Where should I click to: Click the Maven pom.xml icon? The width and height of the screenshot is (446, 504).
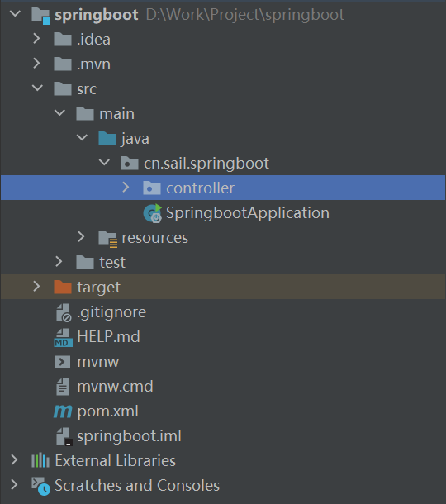(x=63, y=411)
